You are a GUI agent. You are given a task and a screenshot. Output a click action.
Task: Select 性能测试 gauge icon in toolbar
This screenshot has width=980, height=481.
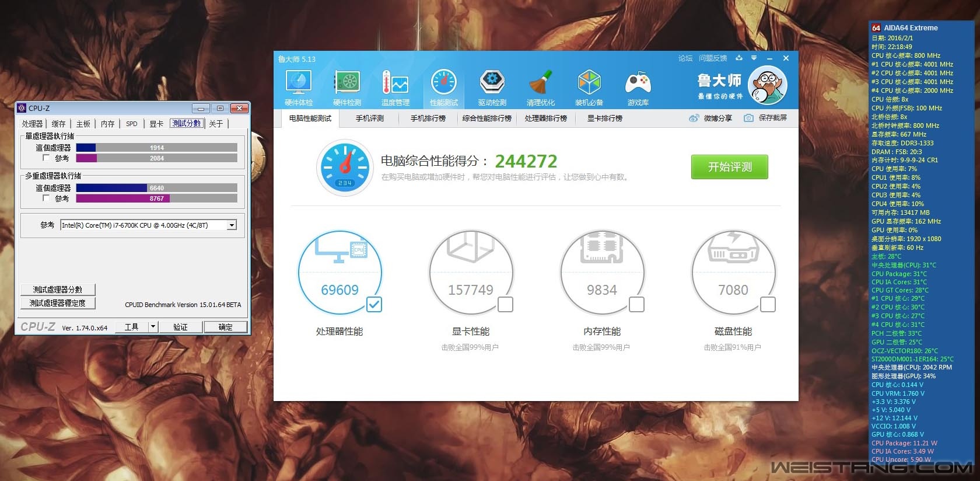(x=444, y=83)
